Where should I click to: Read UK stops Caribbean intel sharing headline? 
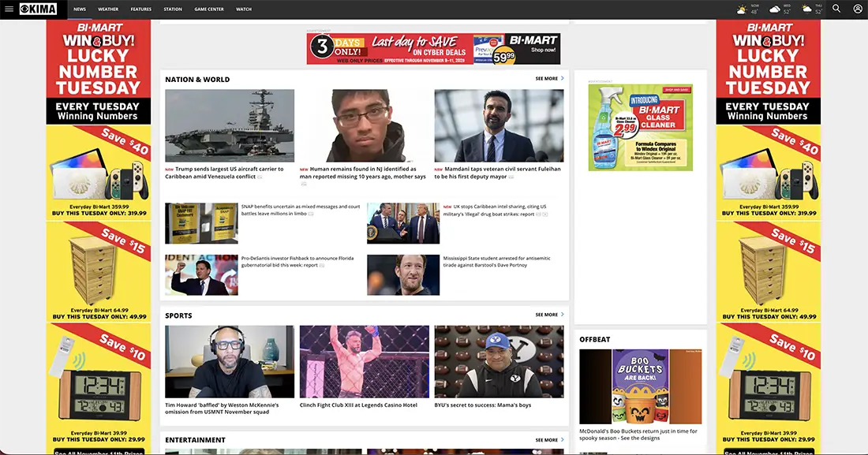pos(496,210)
